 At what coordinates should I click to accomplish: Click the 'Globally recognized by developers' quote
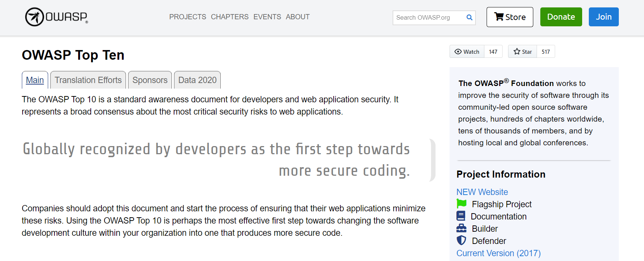(216, 160)
